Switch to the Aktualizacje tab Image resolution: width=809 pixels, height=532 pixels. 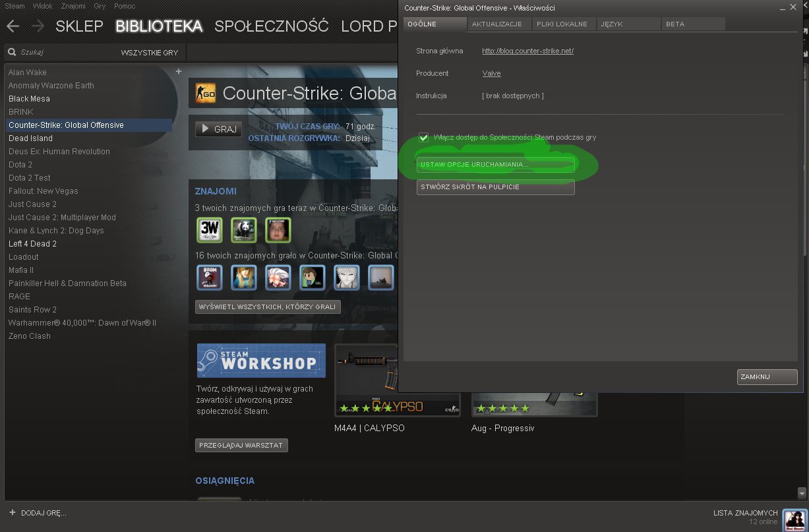point(498,24)
